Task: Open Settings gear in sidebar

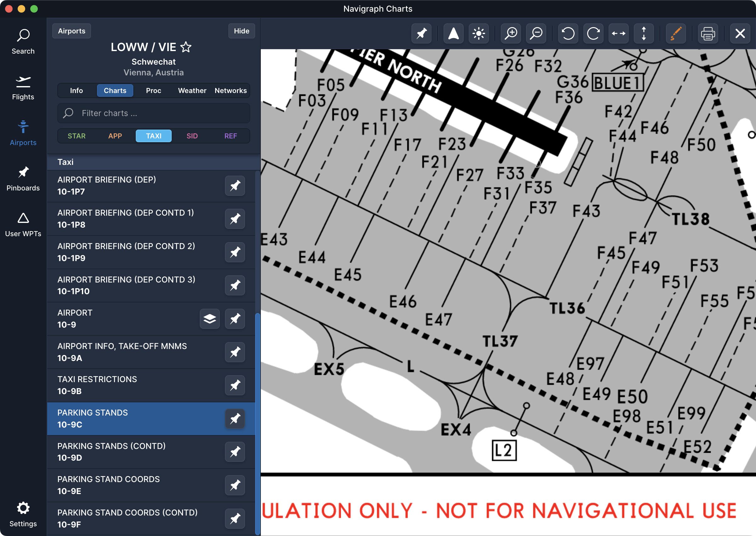Action: tap(23, 514)
